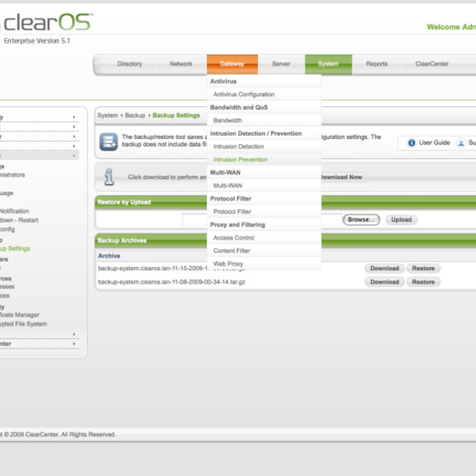Open the Notification sidebar link
Screen dimensions: 476x476
pos(15,211)
